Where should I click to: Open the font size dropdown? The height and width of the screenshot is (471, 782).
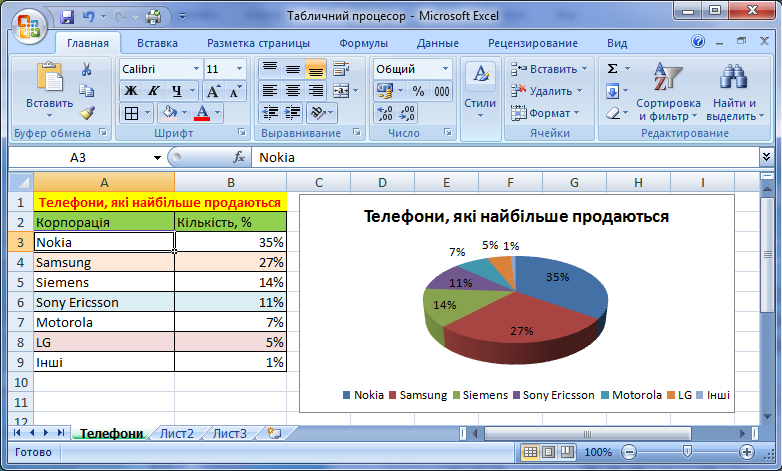coord(239,69)
